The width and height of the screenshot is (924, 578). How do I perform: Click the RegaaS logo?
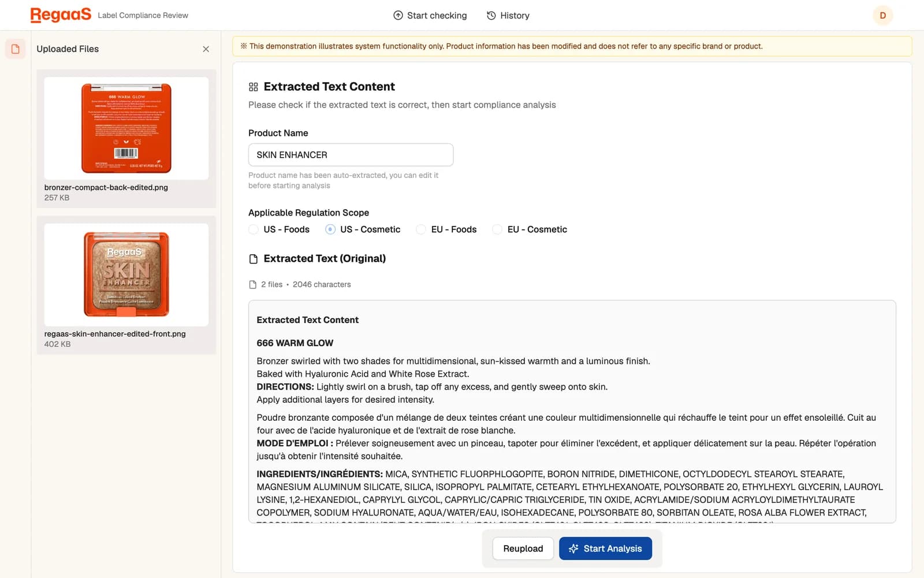point(61,15)
